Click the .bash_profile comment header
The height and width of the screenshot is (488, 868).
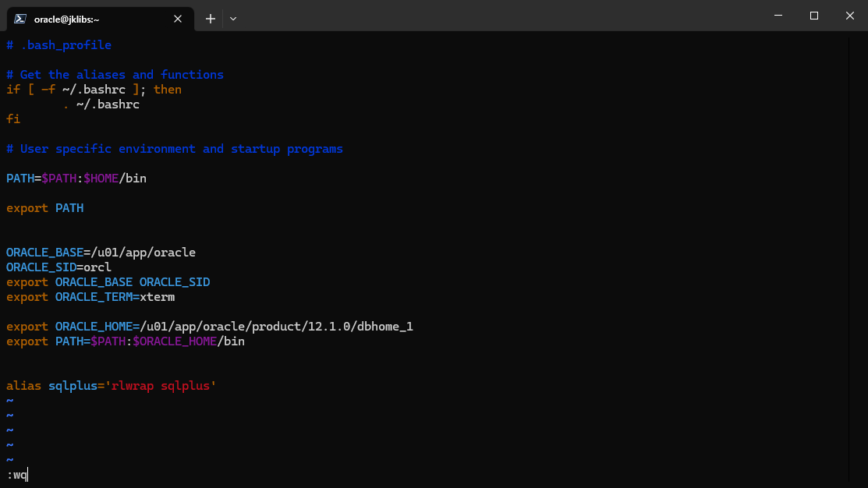[58, 44]
